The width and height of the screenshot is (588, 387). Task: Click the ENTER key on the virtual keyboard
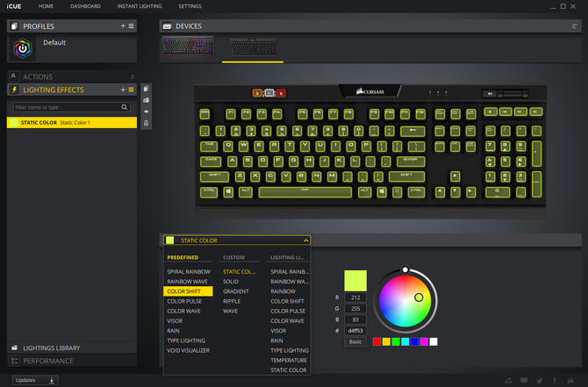[411, 161]
